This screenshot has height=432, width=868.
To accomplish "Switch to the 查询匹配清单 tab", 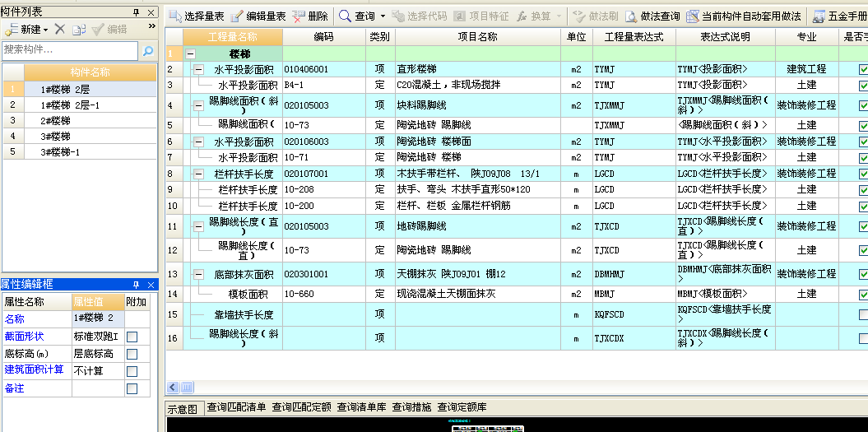I will tap(236, 407).
